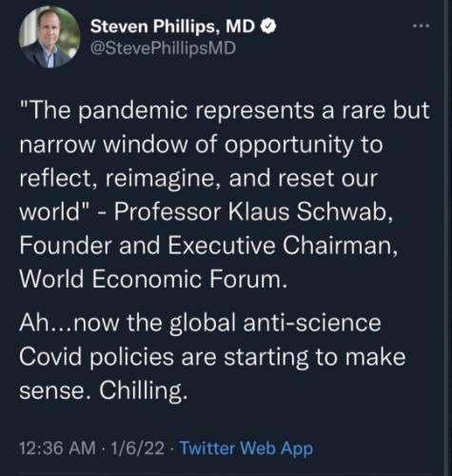Click the phrase "Covid policies are starting"

[164, 357]
